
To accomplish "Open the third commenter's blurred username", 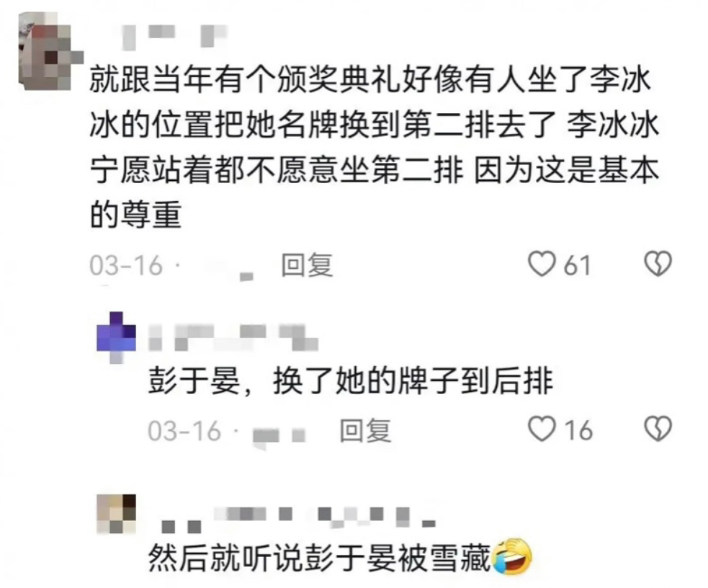I will pyautogui.click(x=298, y=518).
